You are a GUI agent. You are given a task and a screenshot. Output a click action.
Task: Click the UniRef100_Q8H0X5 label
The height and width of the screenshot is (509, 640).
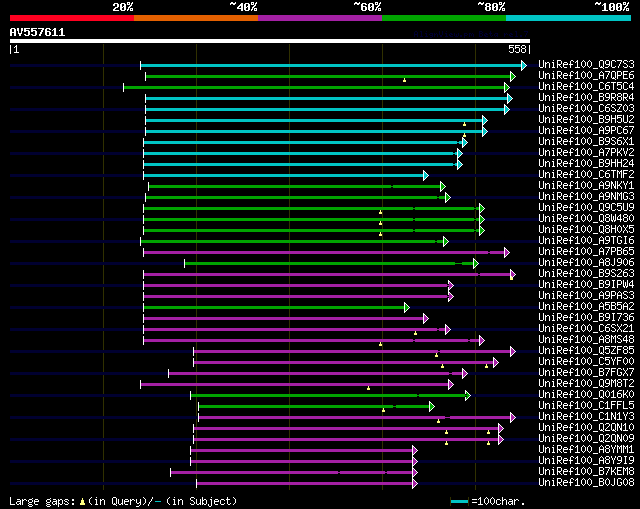click(586, 230)
